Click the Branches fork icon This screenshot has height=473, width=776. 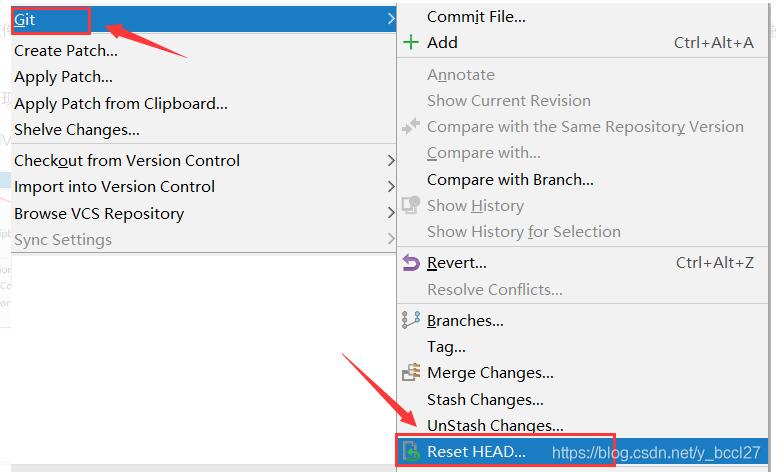[x=410, y=320]
